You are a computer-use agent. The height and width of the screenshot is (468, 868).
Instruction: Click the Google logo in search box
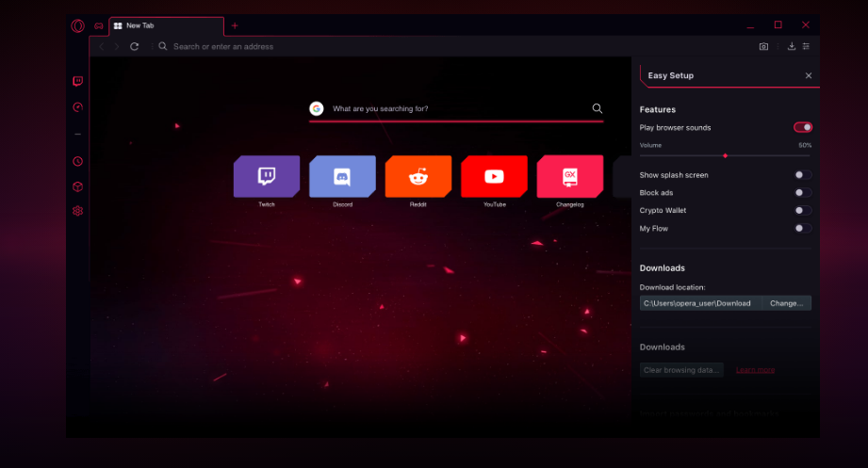click(x=317, y=108)
